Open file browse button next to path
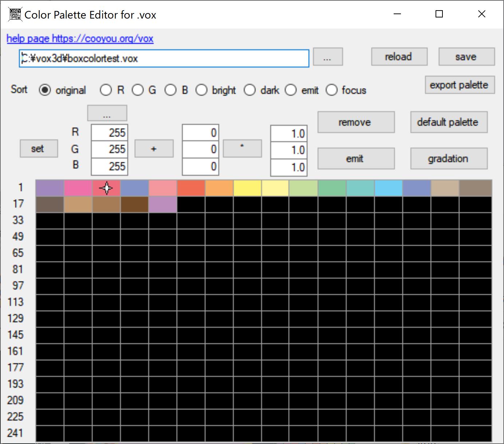504x444 pixels. coord(328,57)
